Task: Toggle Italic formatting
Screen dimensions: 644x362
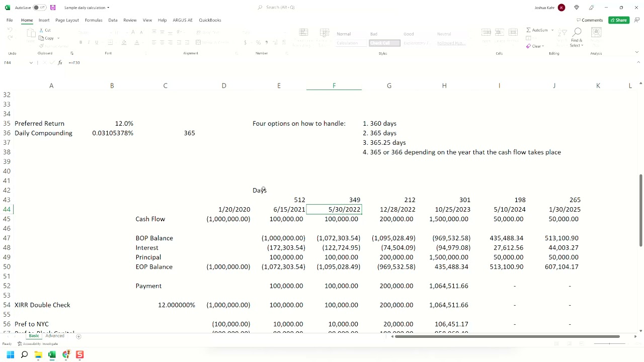Action: point(89,43)
